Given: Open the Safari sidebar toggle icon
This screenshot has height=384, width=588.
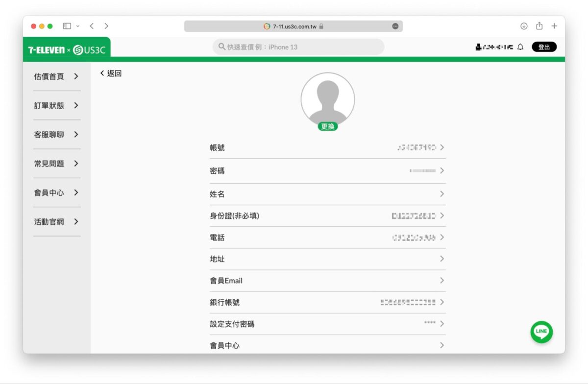Looking at the screenshot, I should (67, 26).
